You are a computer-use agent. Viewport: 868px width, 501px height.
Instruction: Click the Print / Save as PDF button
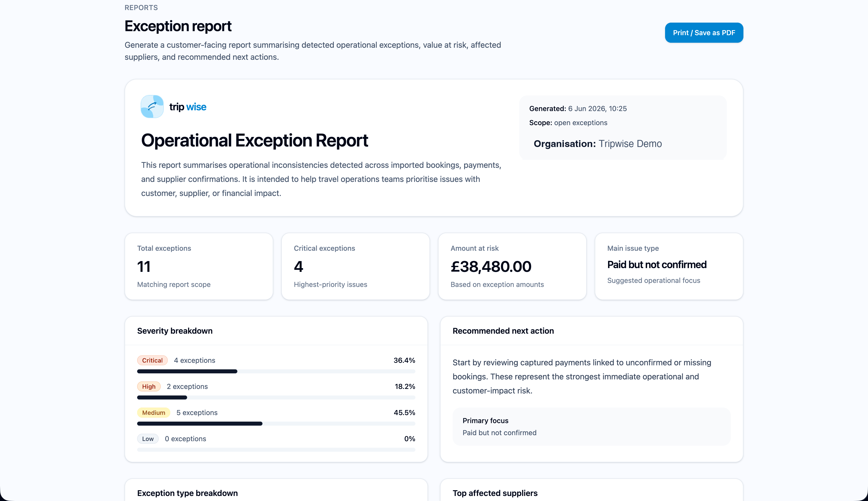coord(703,33)
